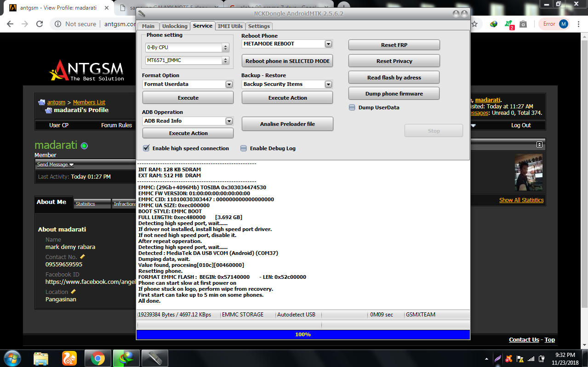Click Analise Preloader file button

click(x=287, y=124)
